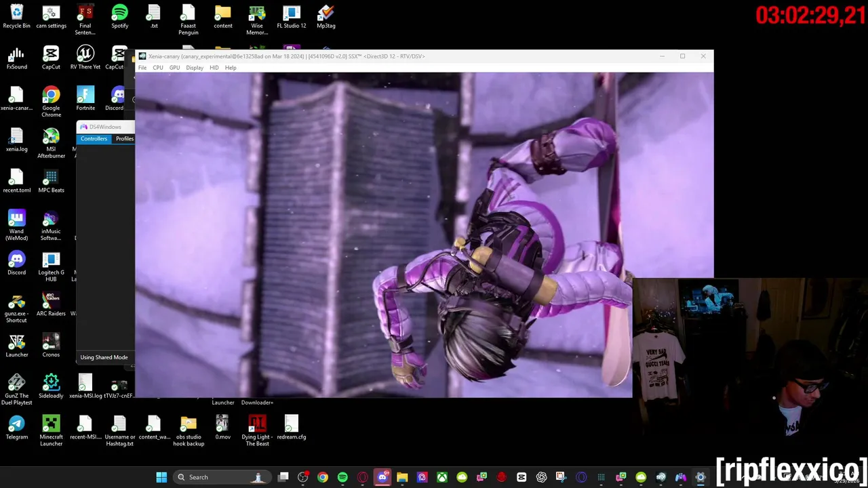This screenshot has height=488, width=868.
Task: Select the MPC Beats desktop shortcut
Action: 51,182
